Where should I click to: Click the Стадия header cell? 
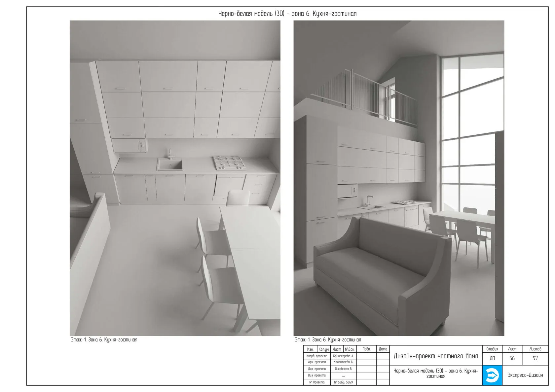click(x=492, y=349)
